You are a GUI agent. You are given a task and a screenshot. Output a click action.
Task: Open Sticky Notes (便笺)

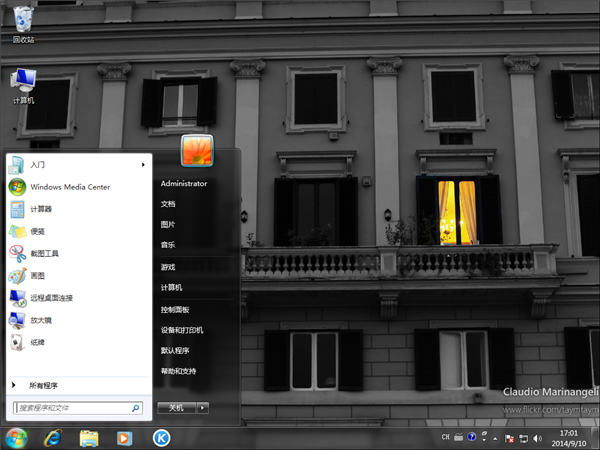coord(37,231)
